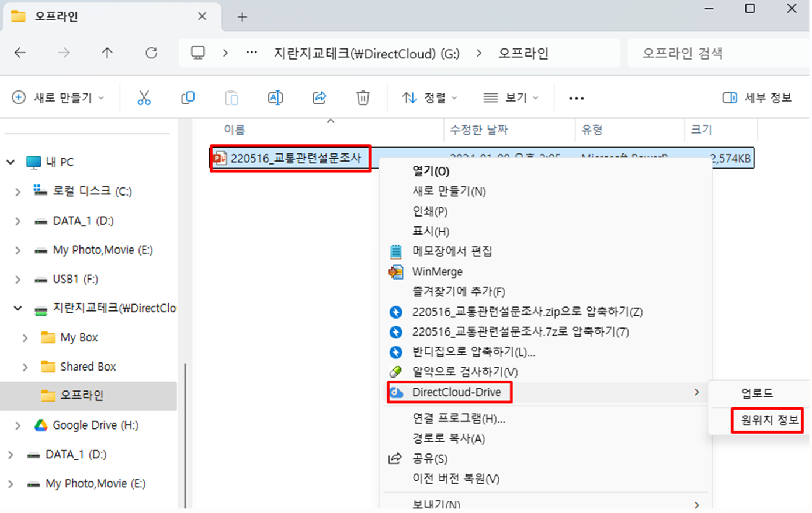Toggle the 세부 정보 details pane
The width and height of the screenshot is (812, 513).
pyautogui.click(x=757, y=98)
